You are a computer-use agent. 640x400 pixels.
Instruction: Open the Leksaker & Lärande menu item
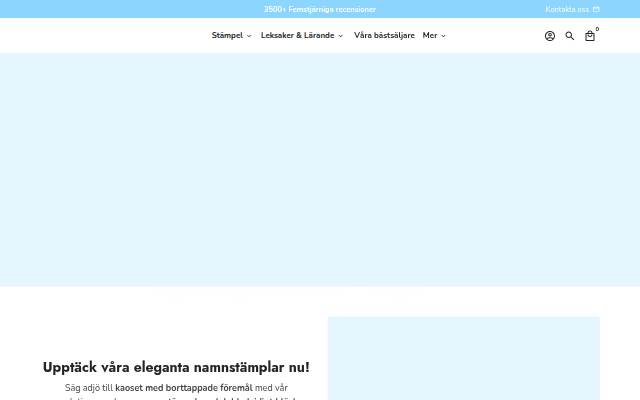coord(298,36)
